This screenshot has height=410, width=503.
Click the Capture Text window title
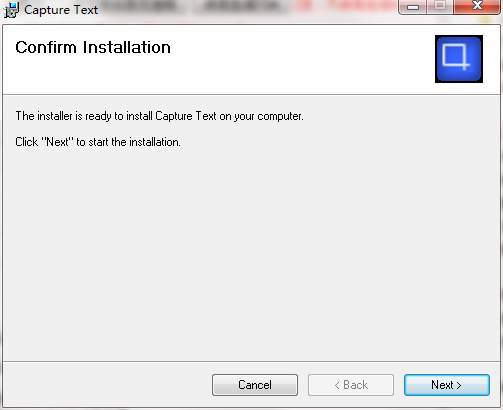[61, 10]
